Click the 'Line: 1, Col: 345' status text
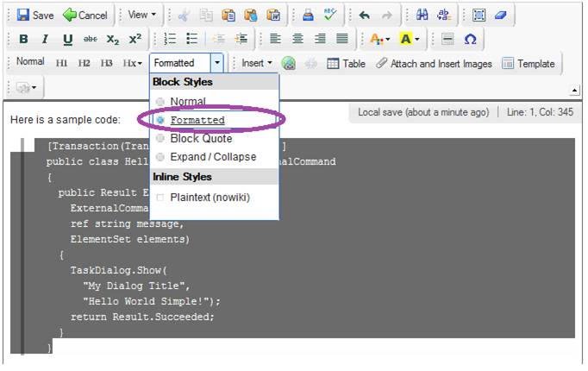 [540, 112]
